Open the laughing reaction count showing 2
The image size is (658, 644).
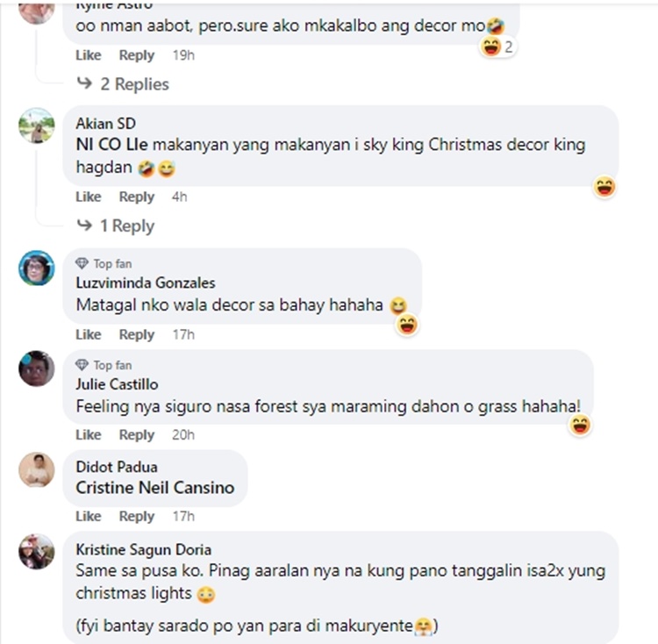click(497, 47)
